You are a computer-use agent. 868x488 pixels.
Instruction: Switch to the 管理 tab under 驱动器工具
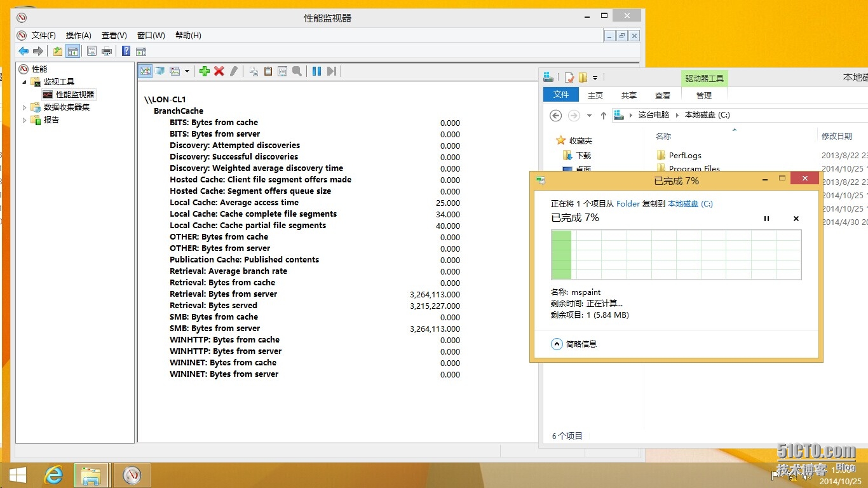(704, 95)
